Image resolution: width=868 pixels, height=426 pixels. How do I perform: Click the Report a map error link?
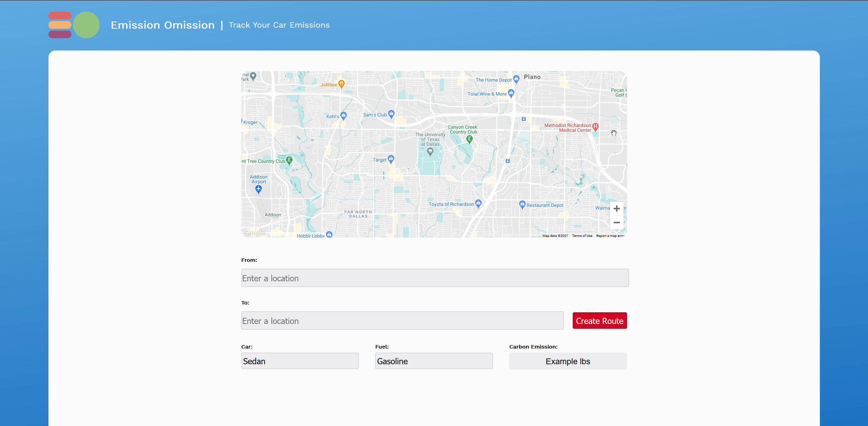(610, 236)
